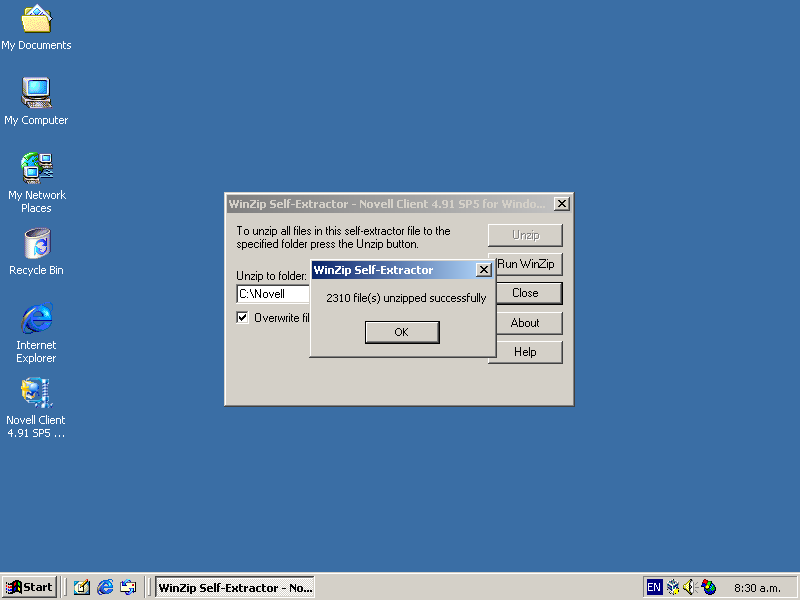Click the greyed Unzip button
800x600 pixels.
526,235
